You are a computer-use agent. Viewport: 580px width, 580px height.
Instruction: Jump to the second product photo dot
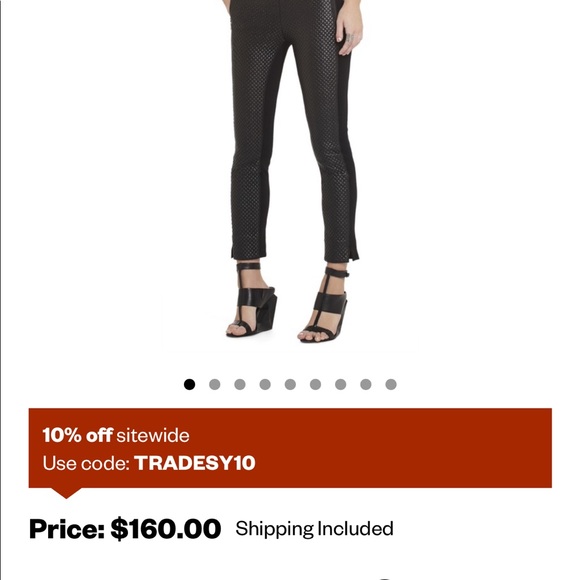(215, 384)
